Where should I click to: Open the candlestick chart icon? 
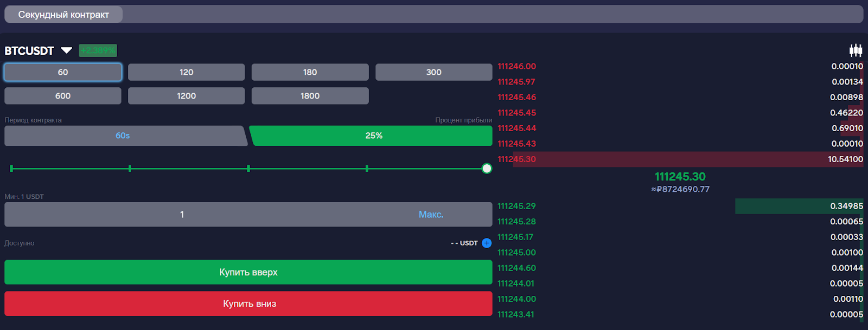(x=856, y=50)
